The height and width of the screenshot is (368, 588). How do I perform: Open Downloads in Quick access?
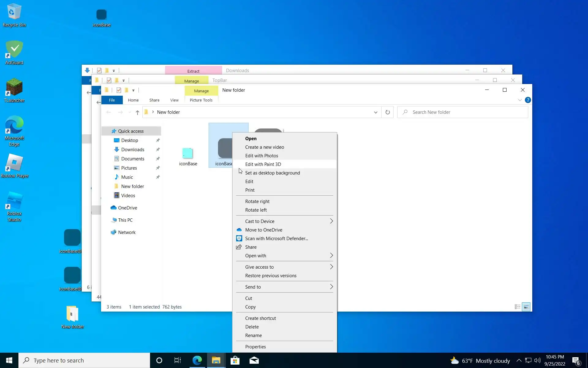[x=133, y=149]
